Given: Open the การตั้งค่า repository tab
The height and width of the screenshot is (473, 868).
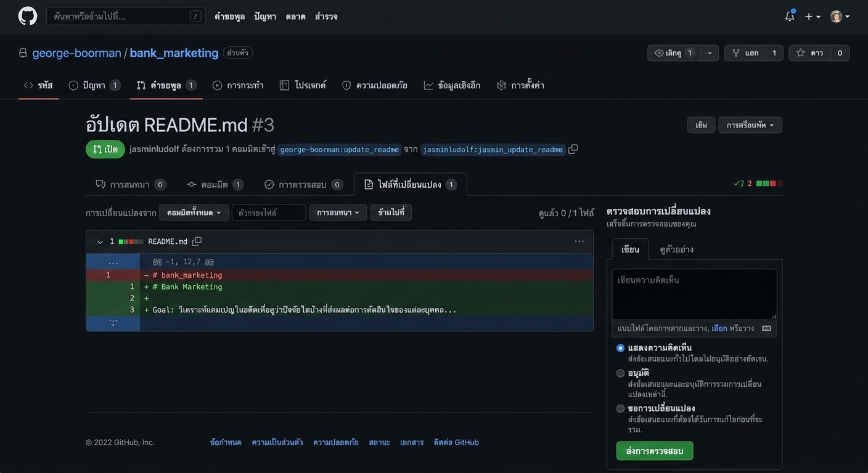Looking at the screenshot, I should [x=520, y=86].
